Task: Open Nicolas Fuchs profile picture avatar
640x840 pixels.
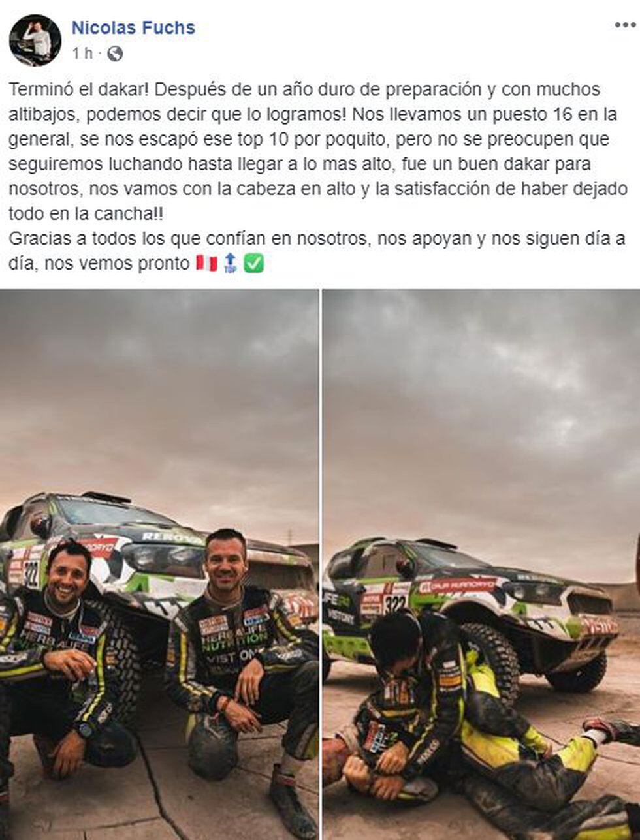Action: [35, 40]
